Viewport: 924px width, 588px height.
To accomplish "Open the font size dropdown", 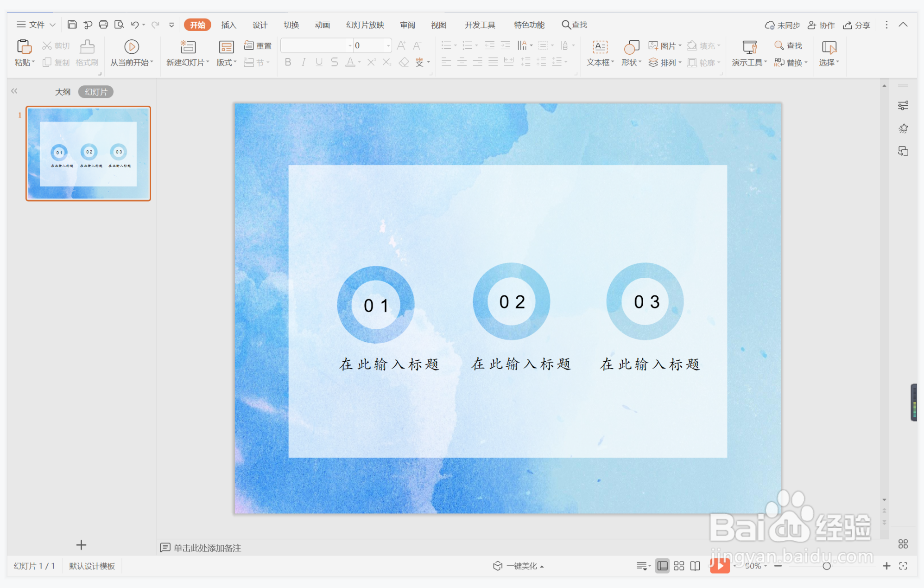I will click(387, 45).
